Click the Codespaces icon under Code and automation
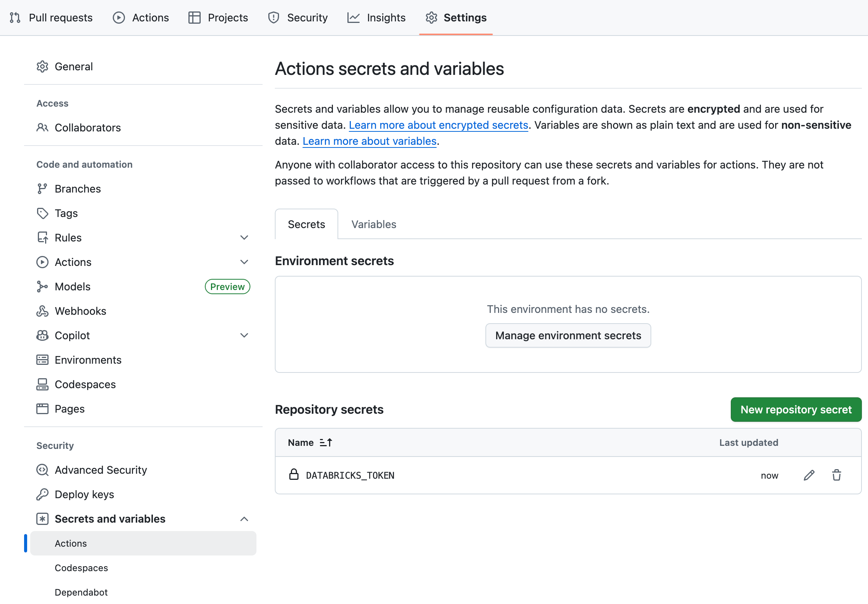The width and height of the screenshot is (868, 604). [x=42, y=384]
